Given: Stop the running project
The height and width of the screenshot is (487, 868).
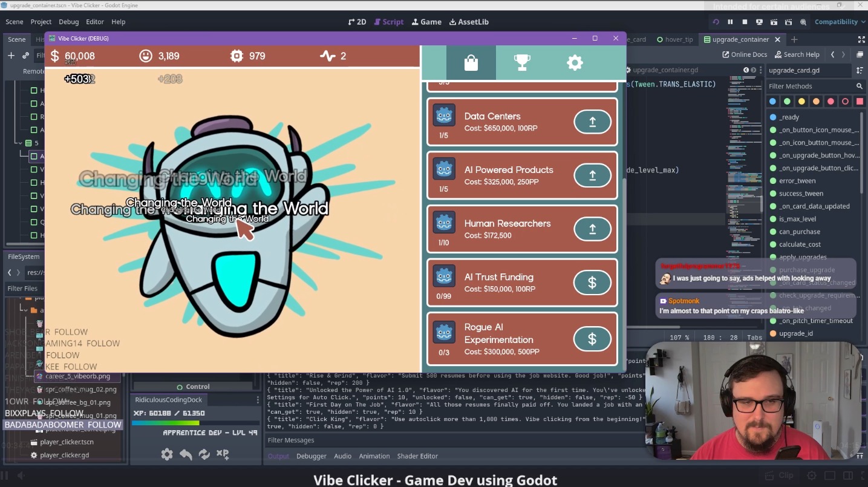Looking at the screenshot, I should point(745,22).
